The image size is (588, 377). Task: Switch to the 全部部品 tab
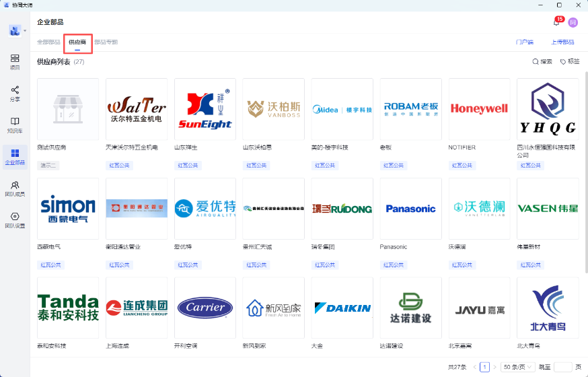click(48, 42)
